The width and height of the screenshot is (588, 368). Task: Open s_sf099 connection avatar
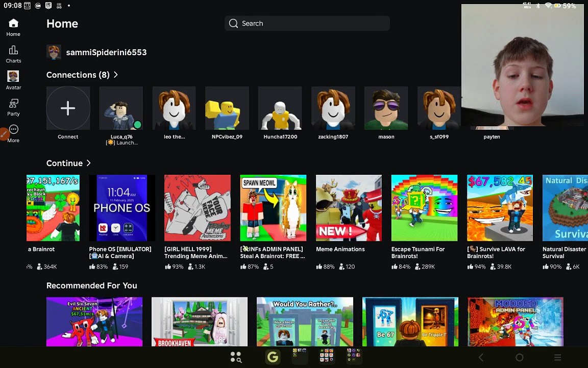point(439,108)
